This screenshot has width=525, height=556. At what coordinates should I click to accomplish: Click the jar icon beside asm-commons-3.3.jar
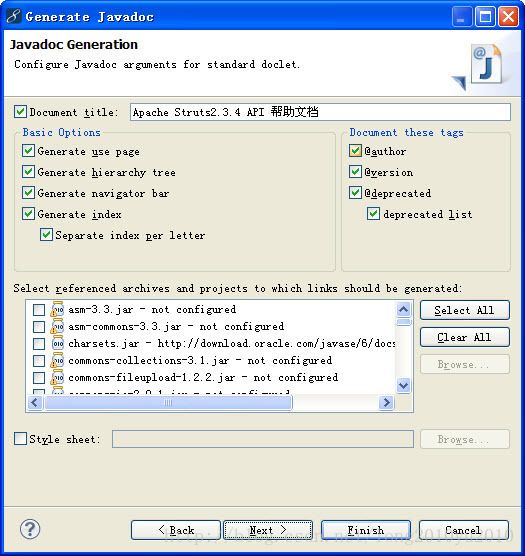[57, 327]
